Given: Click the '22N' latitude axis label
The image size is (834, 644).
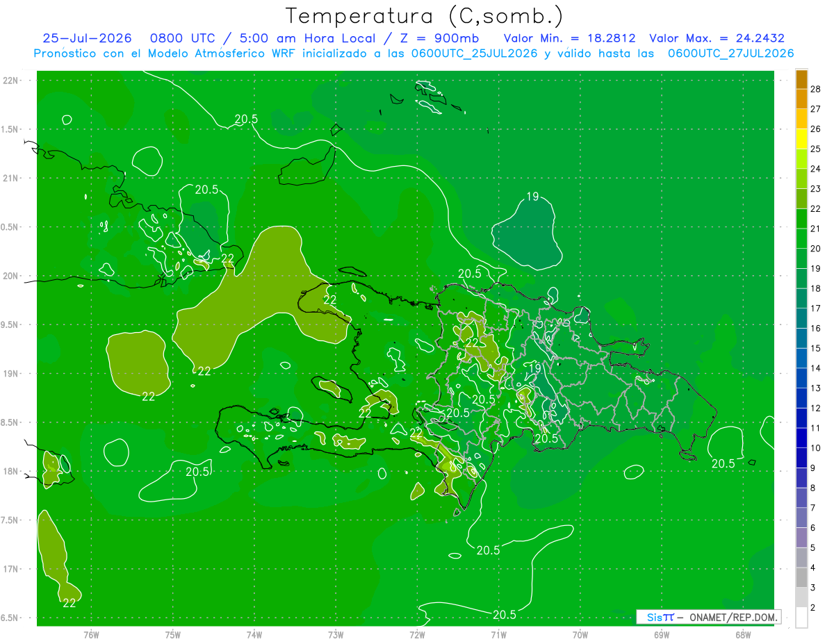Looking at the screenshot, I should (10, 81).
